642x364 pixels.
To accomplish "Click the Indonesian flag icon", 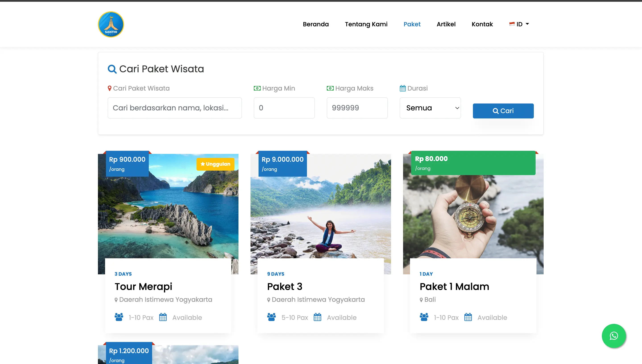I will tap(512, 24).
